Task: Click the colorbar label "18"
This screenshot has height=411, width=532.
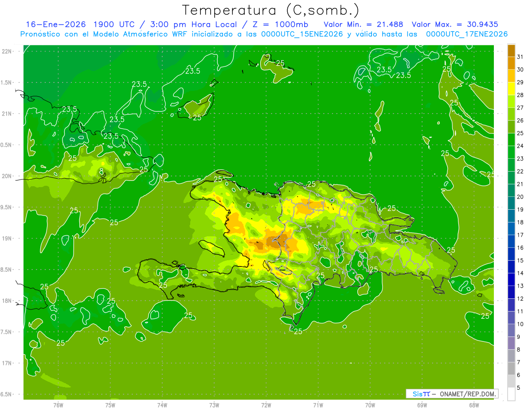Action: [520, 222]
